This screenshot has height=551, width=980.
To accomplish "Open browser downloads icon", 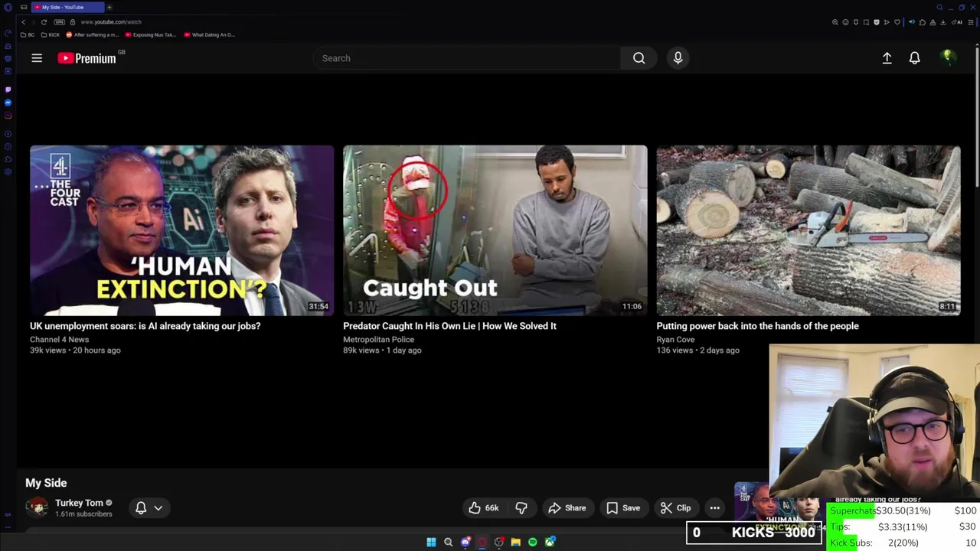I will coord(942,22).
